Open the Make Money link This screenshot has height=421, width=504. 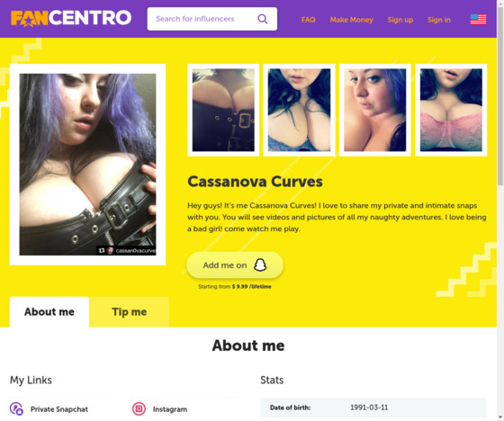[x=351, y=20]
